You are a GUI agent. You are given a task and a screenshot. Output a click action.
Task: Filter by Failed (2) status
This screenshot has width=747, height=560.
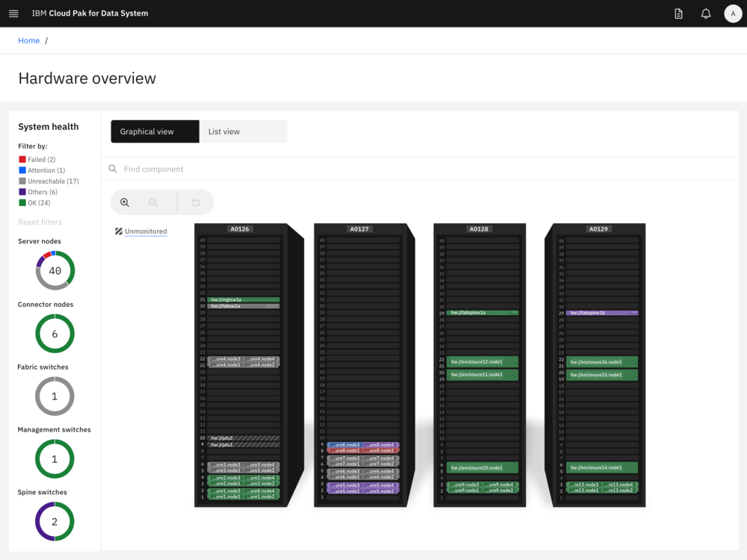37,160
